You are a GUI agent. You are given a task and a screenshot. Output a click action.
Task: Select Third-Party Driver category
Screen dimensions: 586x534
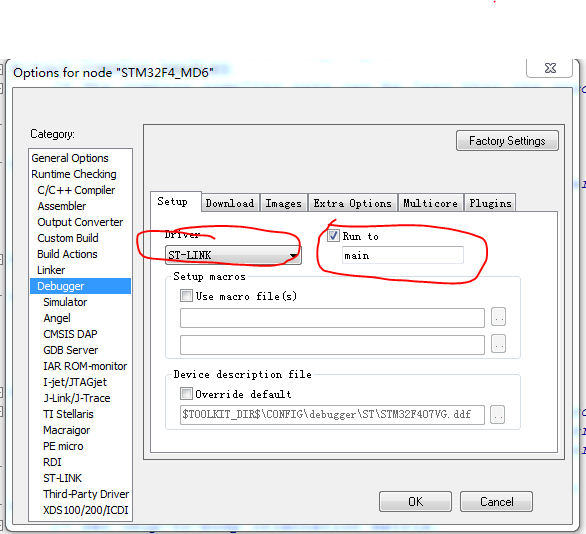(86, 494)
